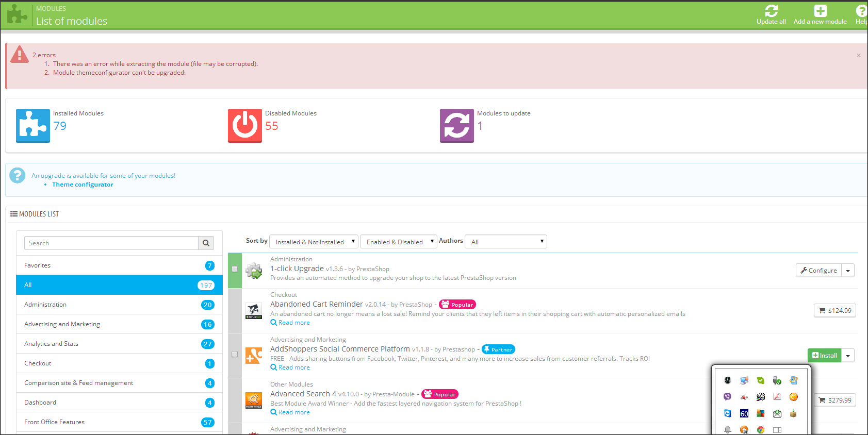
Task: Open the Enabled & Disabled dropdown
Action: click(x=399, y=242)
